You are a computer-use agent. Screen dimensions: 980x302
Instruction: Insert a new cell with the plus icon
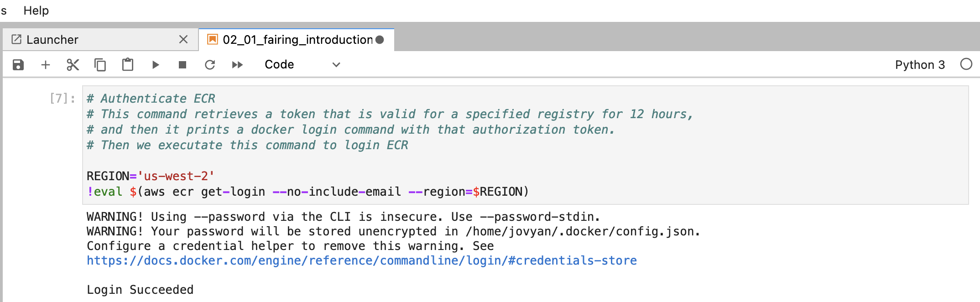pyautogui.click(x=46, y=65)
